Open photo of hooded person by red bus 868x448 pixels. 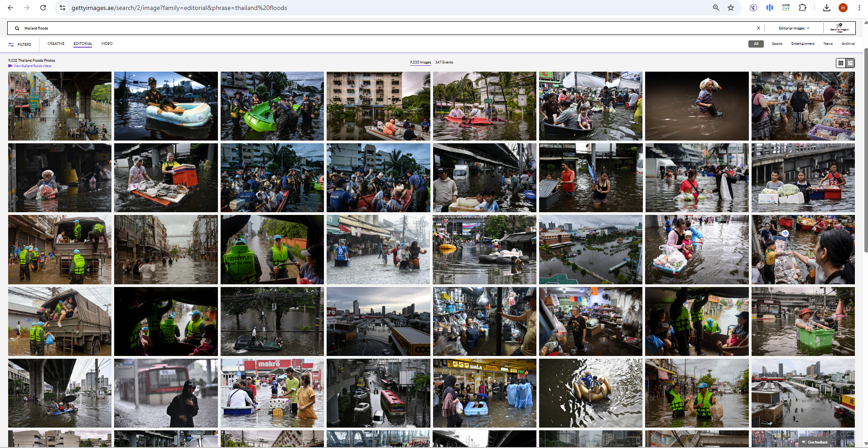click(x=166, y=393)
